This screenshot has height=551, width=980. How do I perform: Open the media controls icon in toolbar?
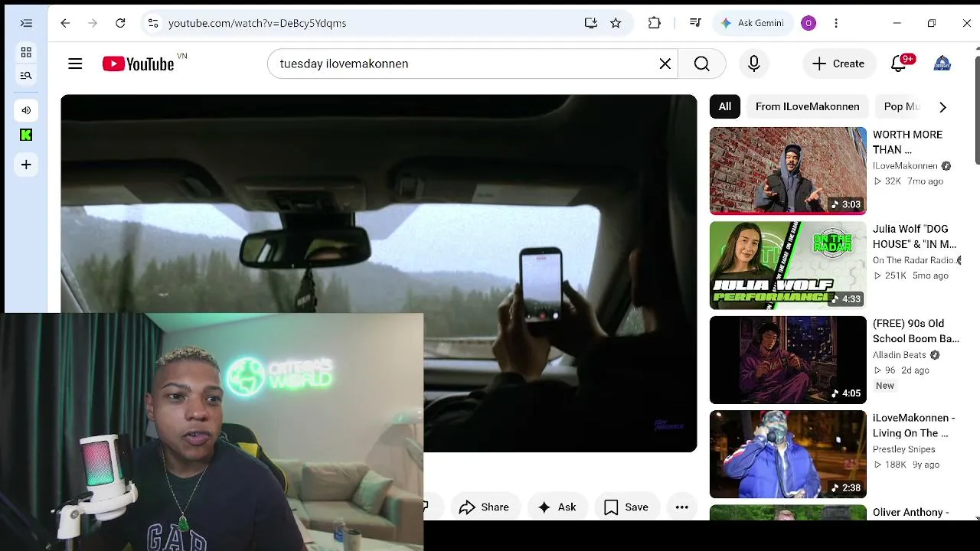tap(695, 23)
